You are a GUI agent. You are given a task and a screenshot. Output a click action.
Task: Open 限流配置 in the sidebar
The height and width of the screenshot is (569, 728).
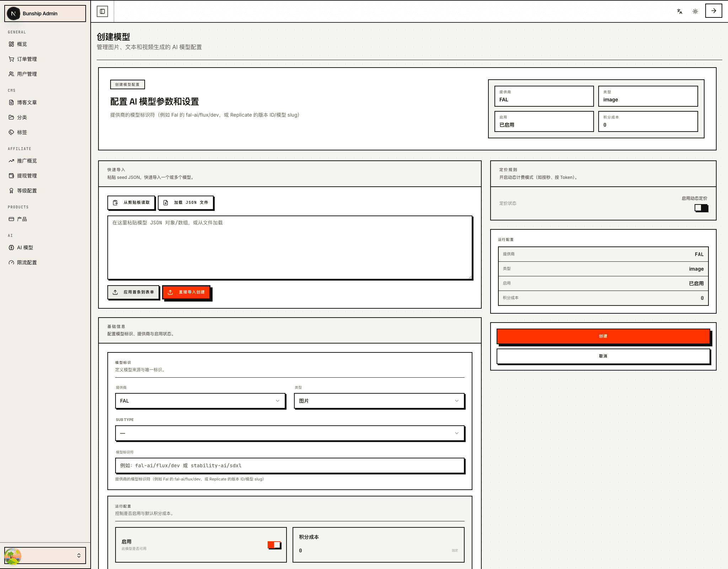coord(27,262)
